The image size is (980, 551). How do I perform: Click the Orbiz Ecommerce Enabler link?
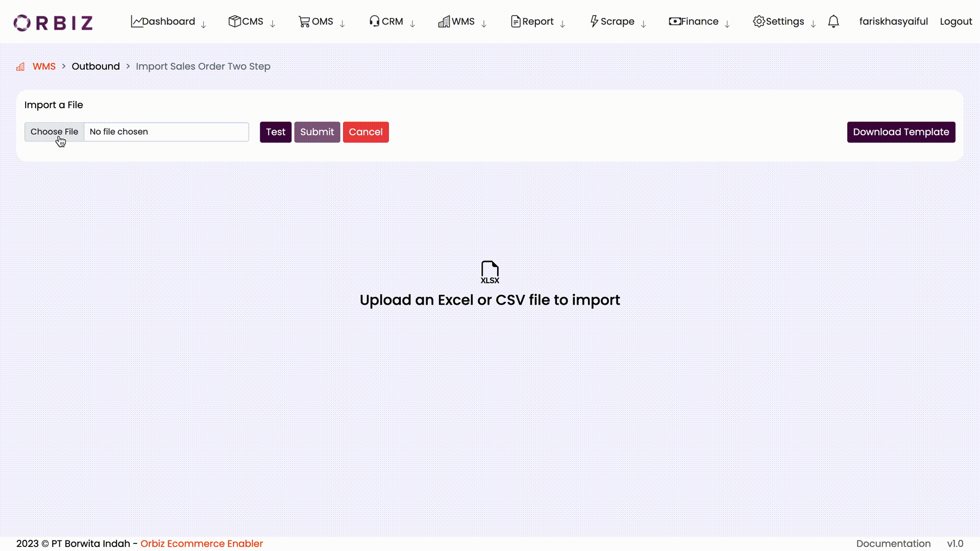pyautogui.click(x=201, y=543)
